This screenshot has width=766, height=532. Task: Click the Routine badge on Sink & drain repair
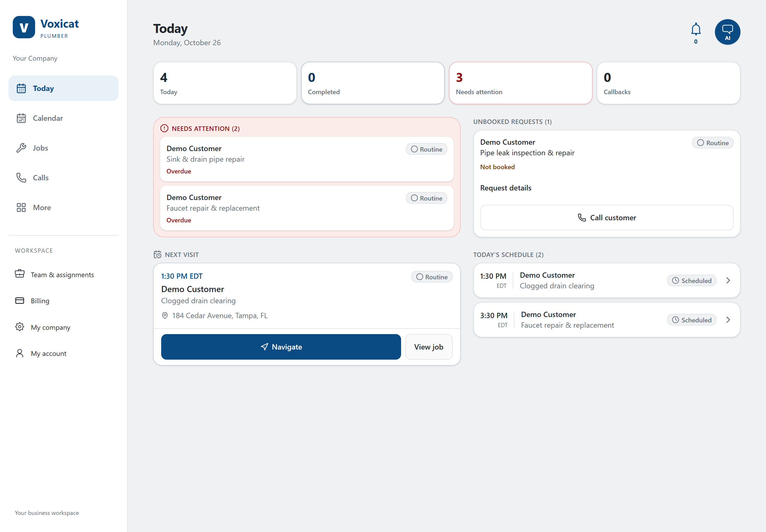(426, 149)
